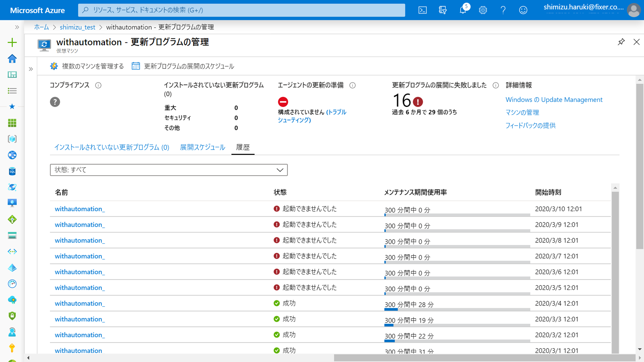Open Cloud Shell from the top bar
644x362 pixels.
422,10
